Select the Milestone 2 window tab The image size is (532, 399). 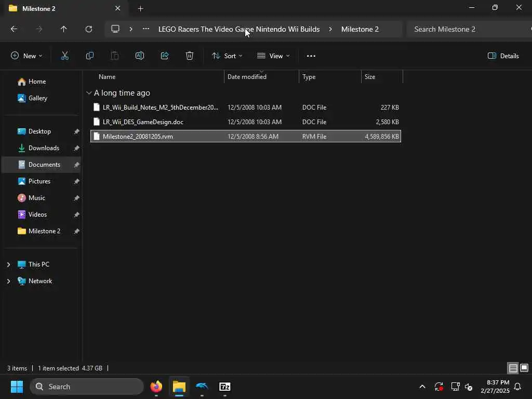64,8
